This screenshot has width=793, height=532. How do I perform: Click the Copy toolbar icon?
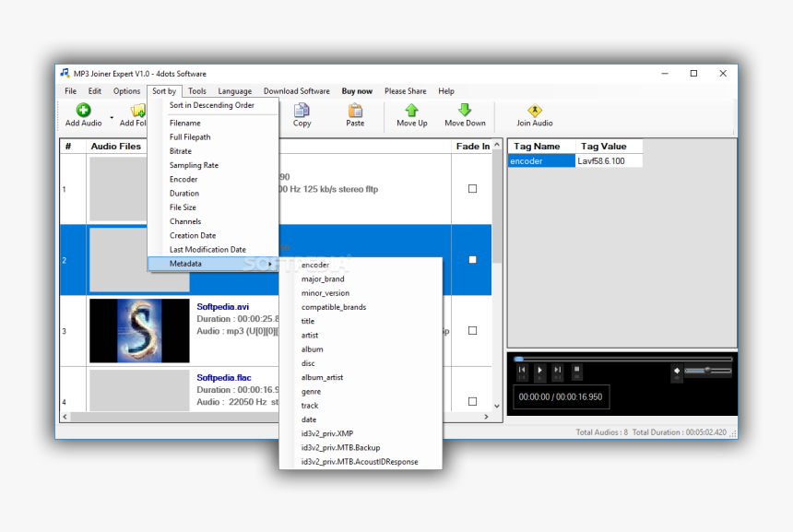click(302, 110)
